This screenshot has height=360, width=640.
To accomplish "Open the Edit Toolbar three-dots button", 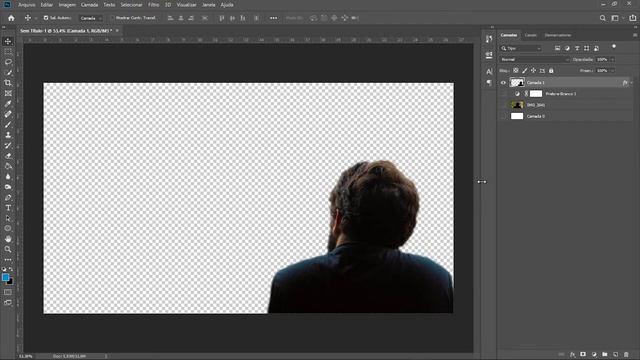I will point(8,260).
